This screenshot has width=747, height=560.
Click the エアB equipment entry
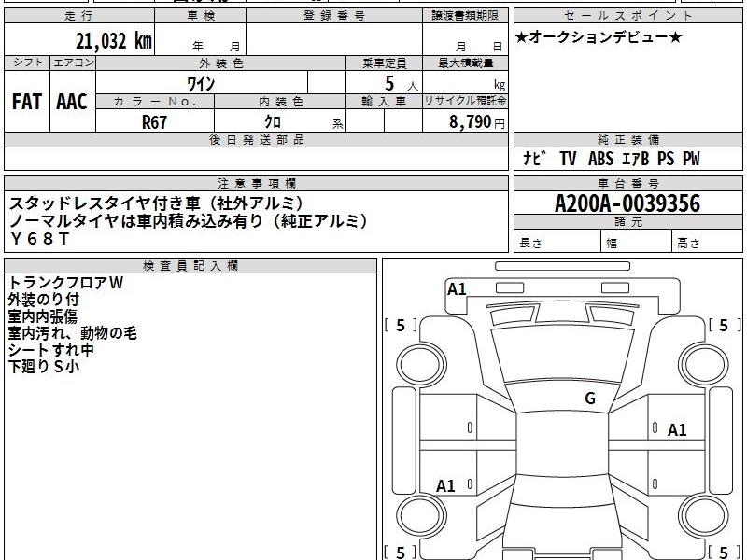(x=635, y=158)
